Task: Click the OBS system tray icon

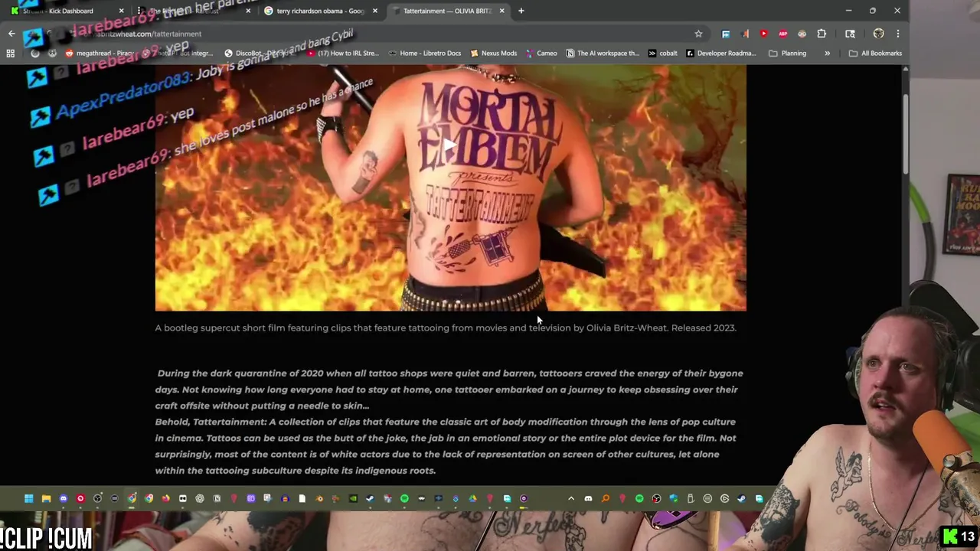Action: point(656,499)
